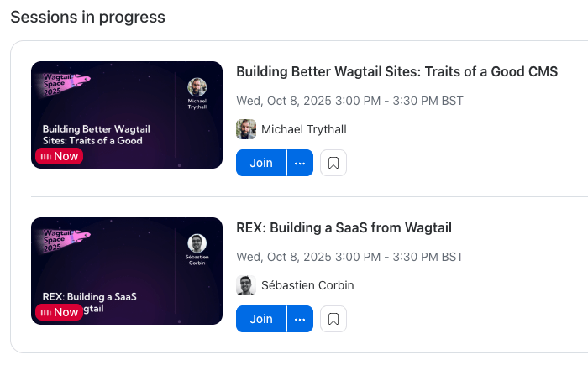Screen dimensions: 588x365
Task: Click the live 'Now' badge on first session
Action: 59,156
